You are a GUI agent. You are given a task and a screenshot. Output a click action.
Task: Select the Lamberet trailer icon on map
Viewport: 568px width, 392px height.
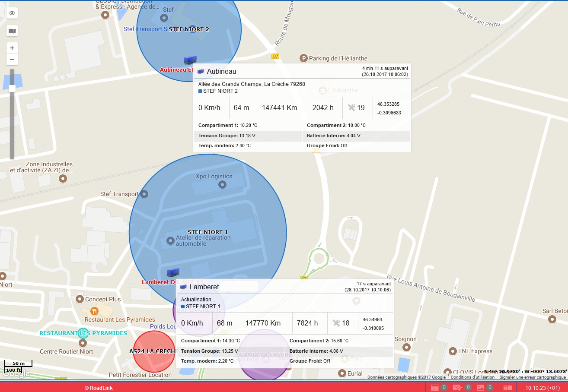173,272
